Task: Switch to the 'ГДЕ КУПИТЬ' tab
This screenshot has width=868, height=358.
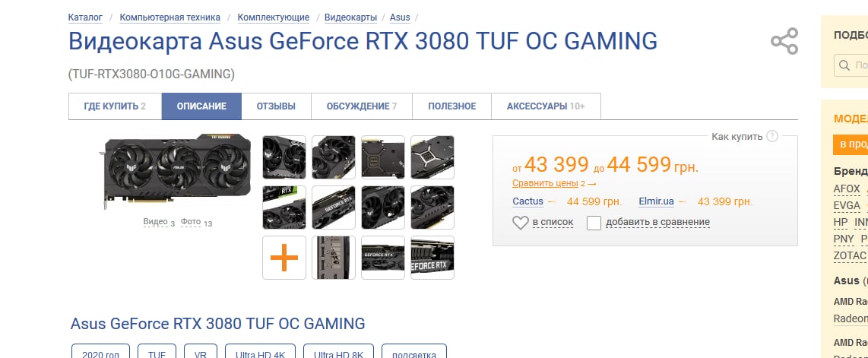Action: (115, 106)
